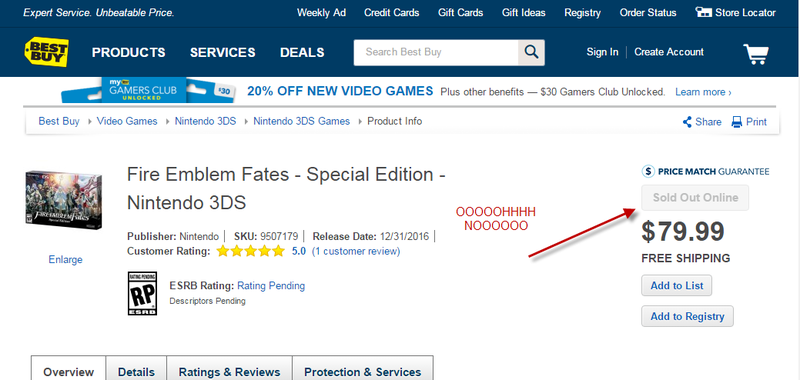
Task: Switch to the Details tab
Action: (x=136, y=371)
